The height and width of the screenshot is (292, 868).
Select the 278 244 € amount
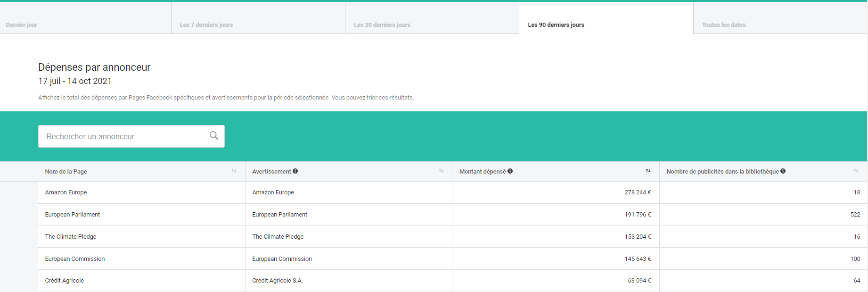[638, 192]
